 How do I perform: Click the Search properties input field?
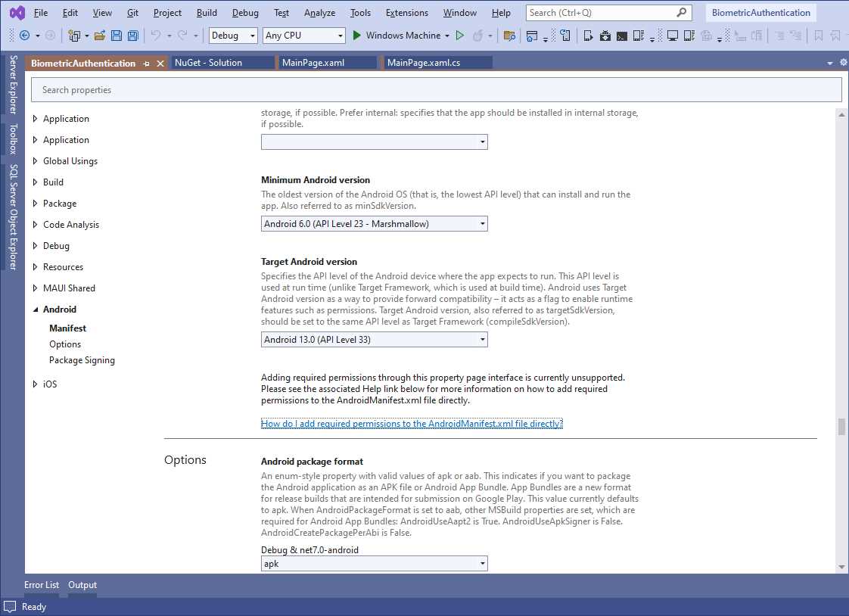point(437,90)
